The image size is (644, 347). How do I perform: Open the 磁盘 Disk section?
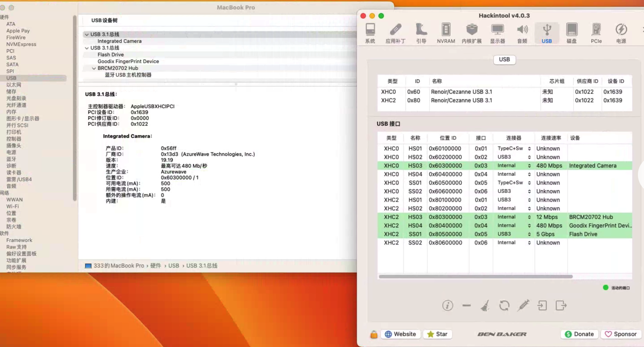tap(571, 33)
